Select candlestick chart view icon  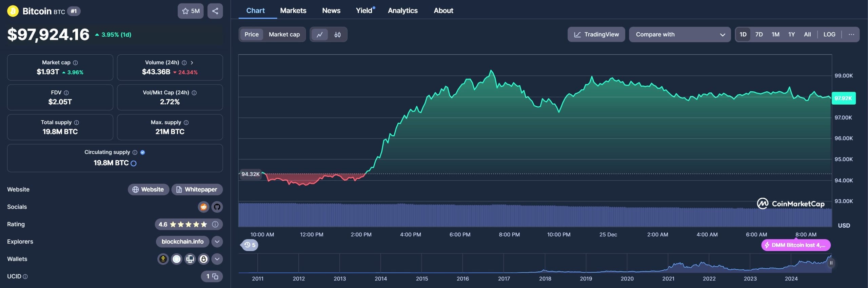tap(337, 34)
